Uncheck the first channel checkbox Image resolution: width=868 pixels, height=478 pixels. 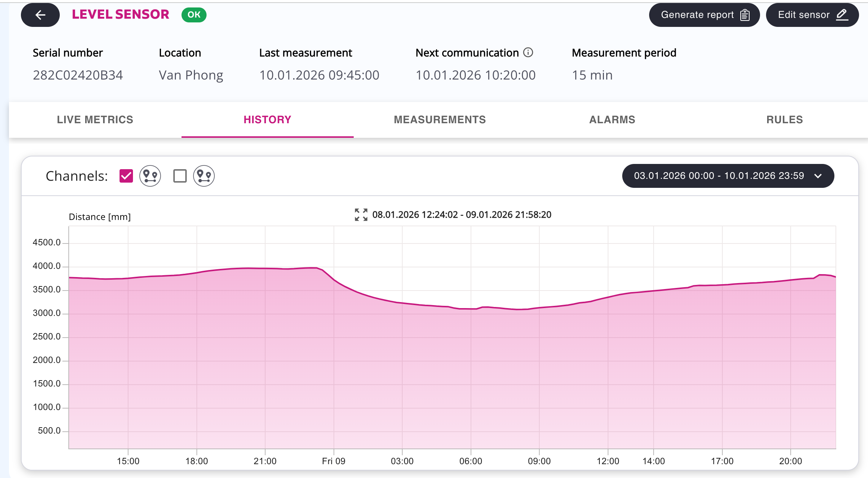click(126, 176)
